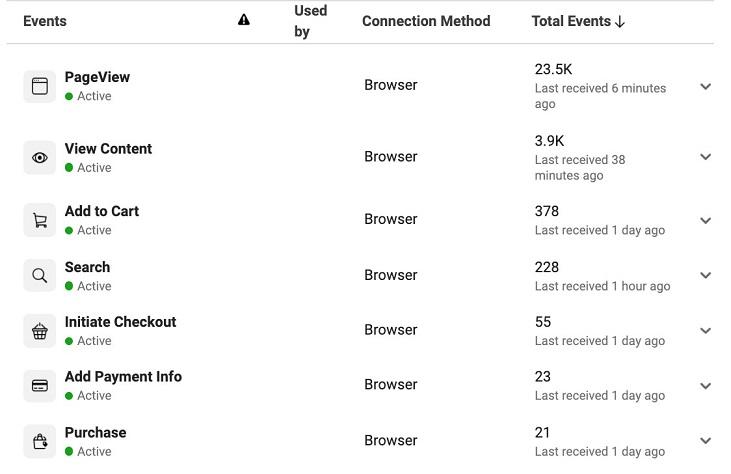Click the Search magnifier event icon
731x474 pixels.
(40, 276)
